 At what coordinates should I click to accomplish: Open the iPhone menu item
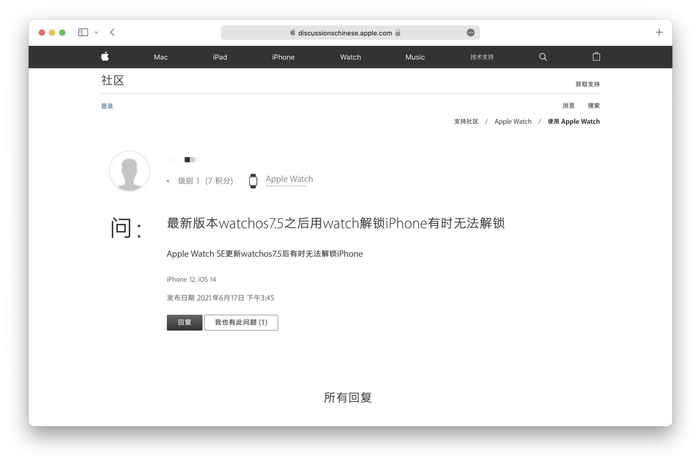(283, 57)
